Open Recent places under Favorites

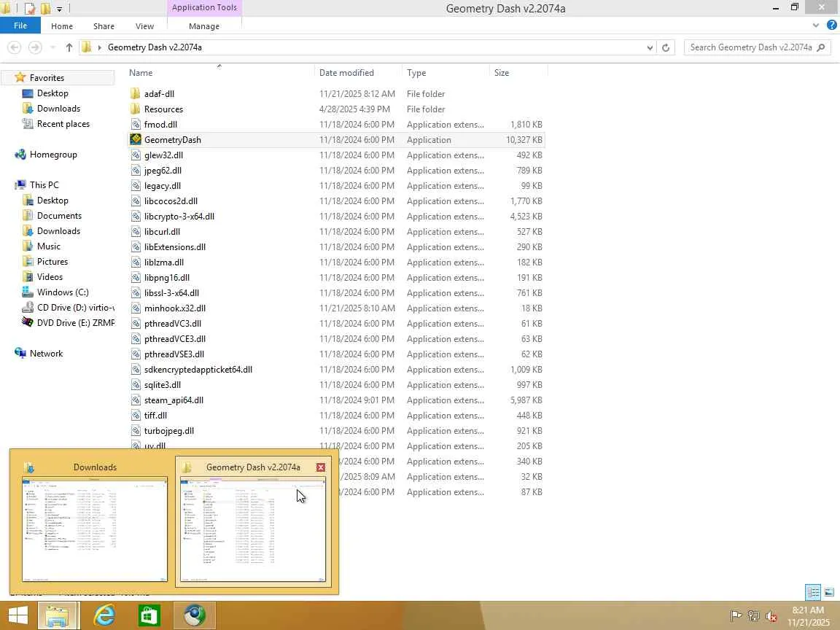[63, 124]
